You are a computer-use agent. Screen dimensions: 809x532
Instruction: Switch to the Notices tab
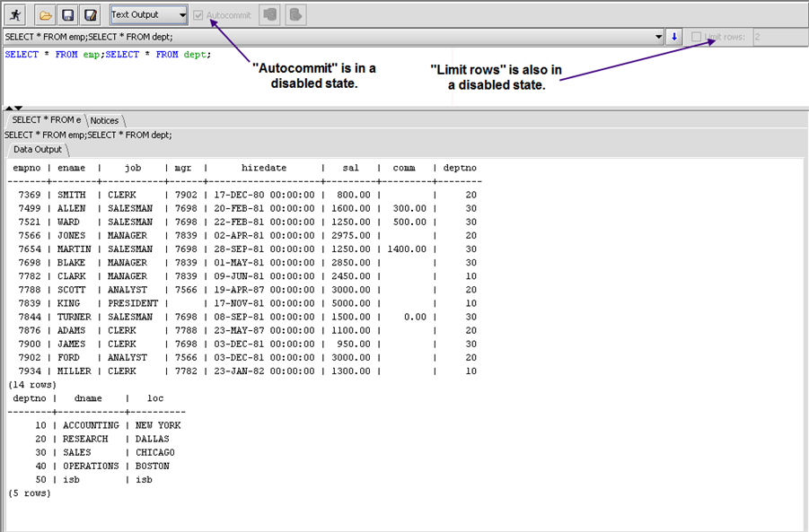(x=105, y=120)
